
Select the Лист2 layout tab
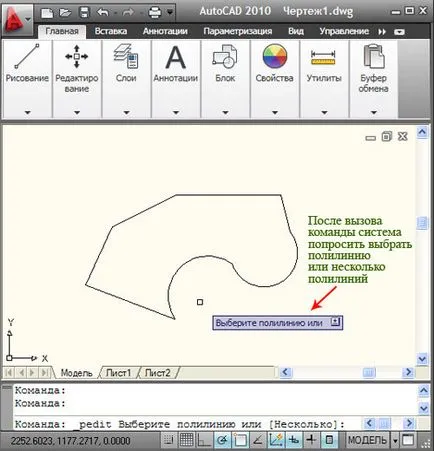(158, 373)
